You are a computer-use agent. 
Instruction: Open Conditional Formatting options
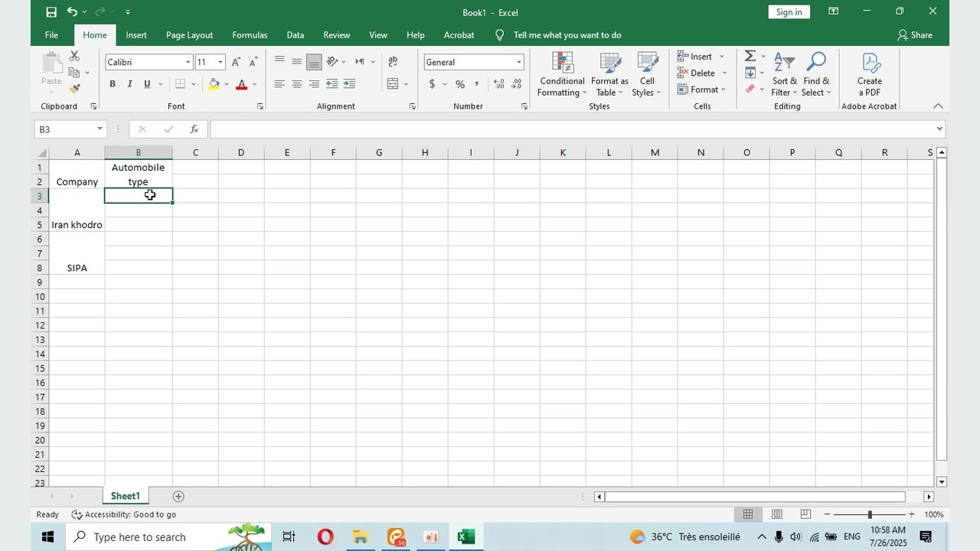point(561,74)
